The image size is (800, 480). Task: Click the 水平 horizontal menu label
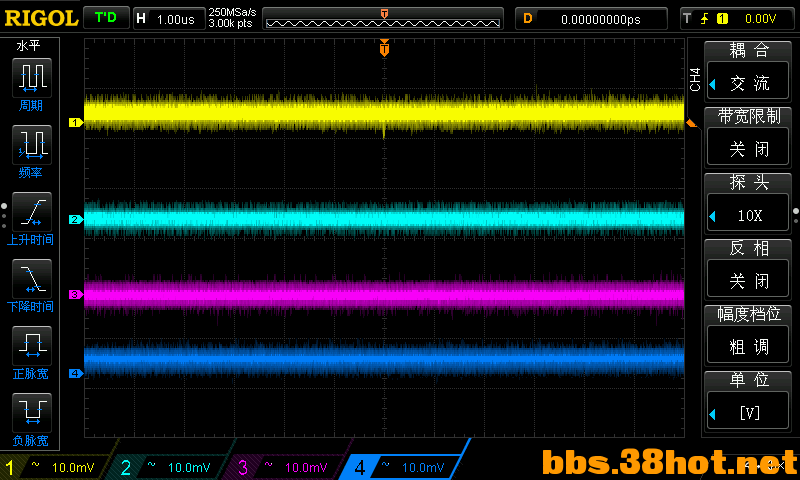tap(29, 45)
